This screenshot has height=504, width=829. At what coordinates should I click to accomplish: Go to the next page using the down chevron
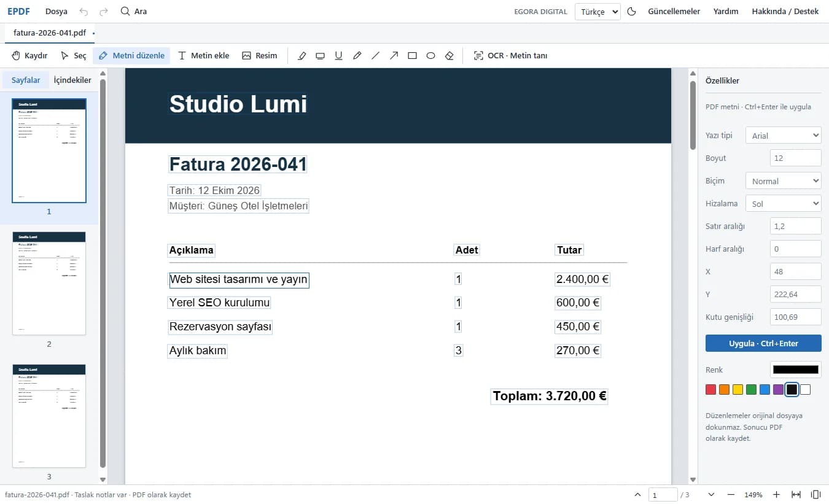pyautogui.click(x=711, y=494)
